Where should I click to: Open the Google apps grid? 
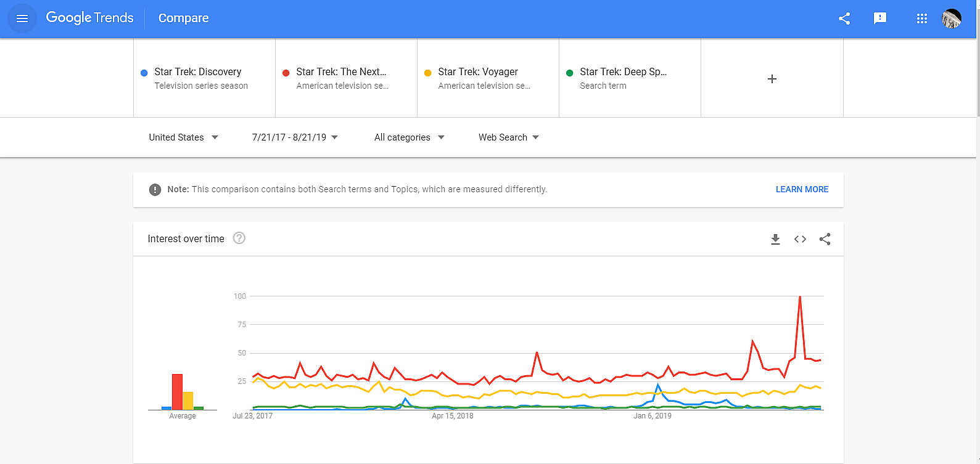[922, 18]
